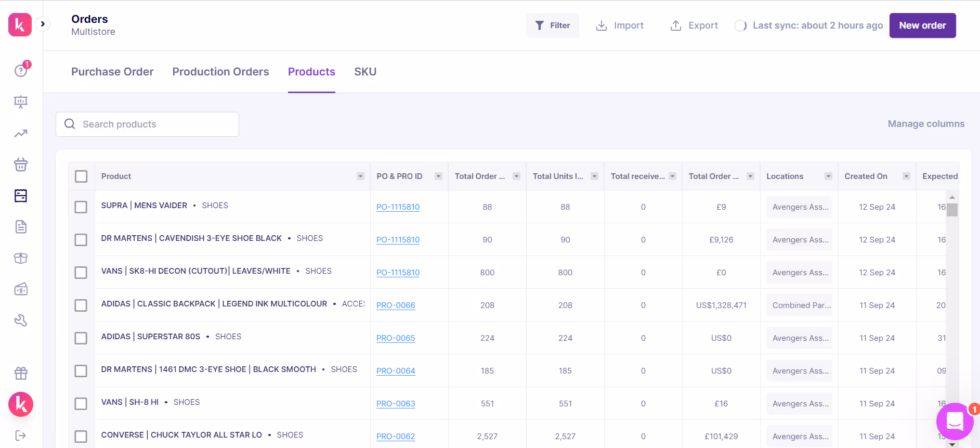Open the PRO-0063 link
This screenshot has height=448, width=980.
396,404
